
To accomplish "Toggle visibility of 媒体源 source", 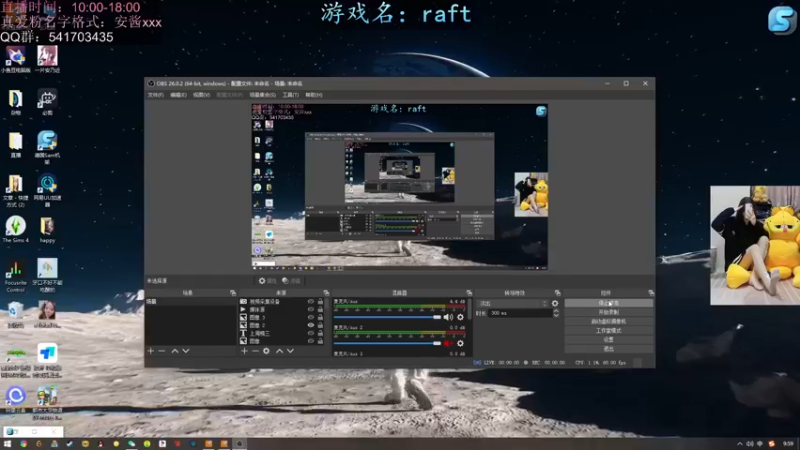I will pyautogui.click(x=311, y=309).
